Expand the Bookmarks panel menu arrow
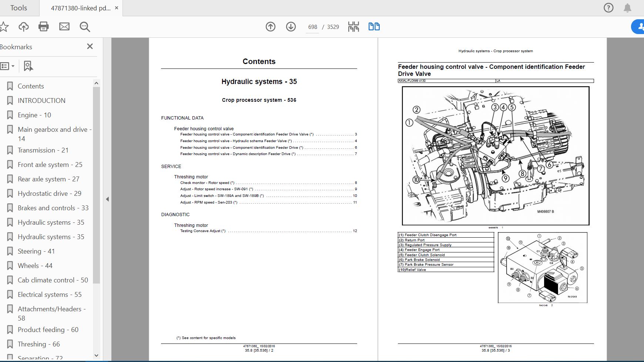The image size is (644, 362). 12,66
